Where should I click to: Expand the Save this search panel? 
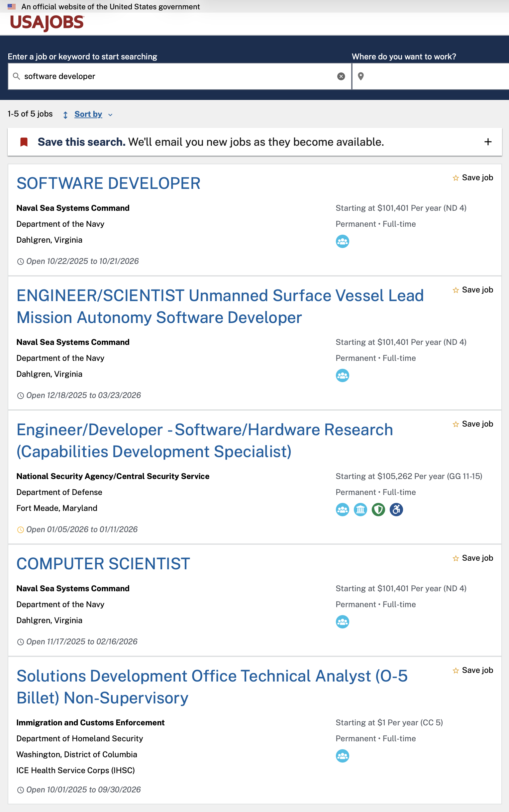coord(488,142)
